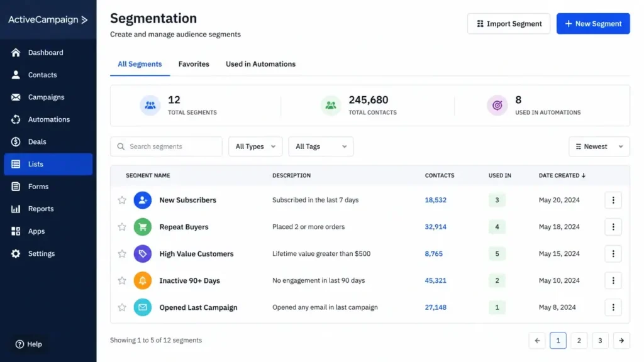
Task: Star the Inactive 90+ Days segment
Action: point(122,280)
